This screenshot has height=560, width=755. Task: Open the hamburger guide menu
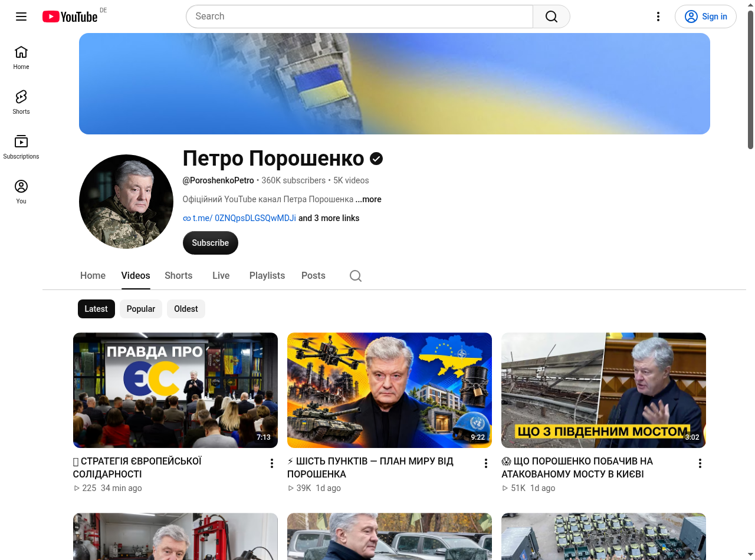pyautogui.click(x=21, y=17)
